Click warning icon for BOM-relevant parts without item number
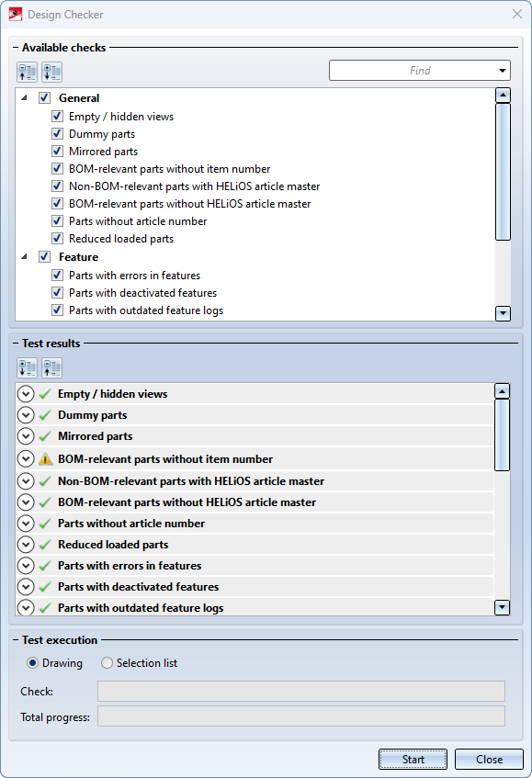Screen dimensions: 532x778 [x=45, y=459]
